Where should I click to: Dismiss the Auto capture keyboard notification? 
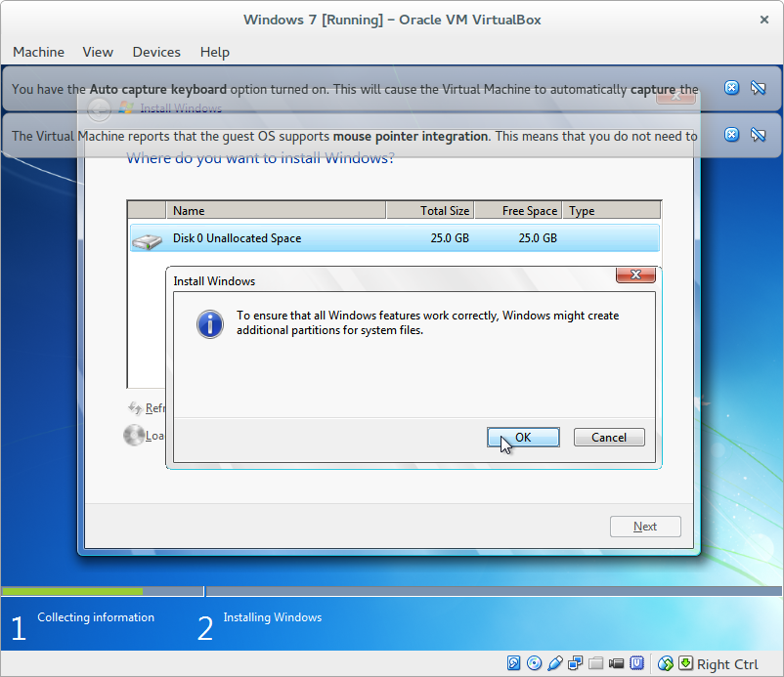point(731,88)
